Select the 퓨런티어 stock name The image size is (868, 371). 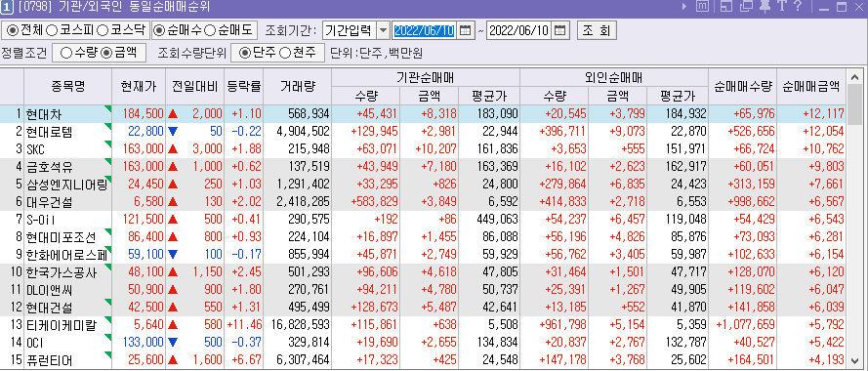49,360
